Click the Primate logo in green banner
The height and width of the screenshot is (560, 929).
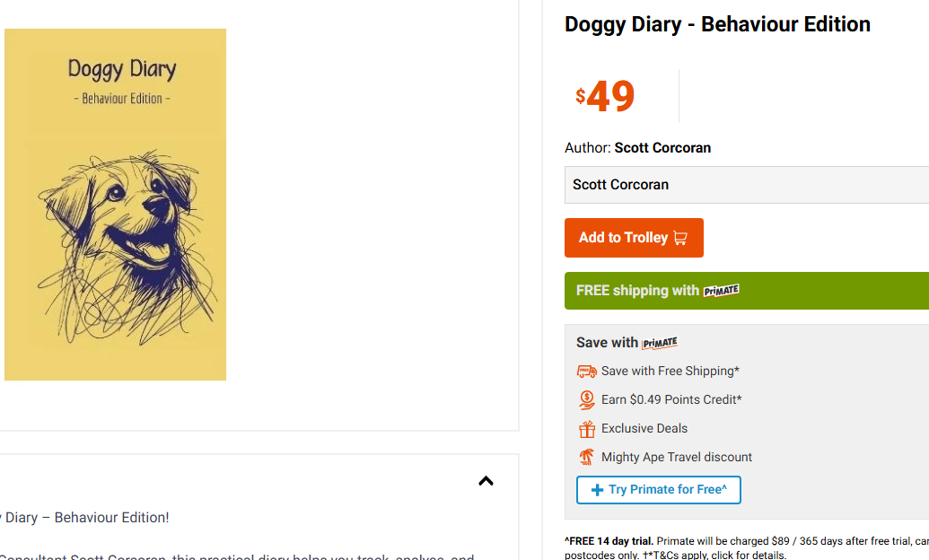coord(721,291)
